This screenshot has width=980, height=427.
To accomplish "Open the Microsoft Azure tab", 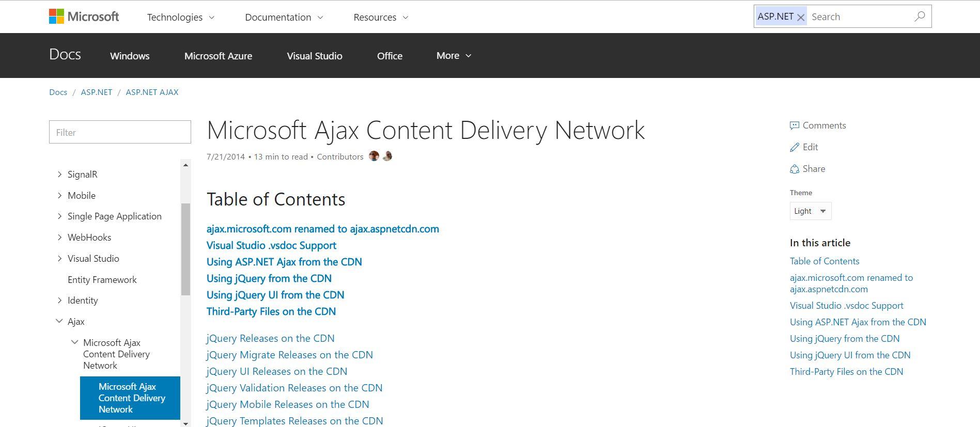I will [218, 56].
